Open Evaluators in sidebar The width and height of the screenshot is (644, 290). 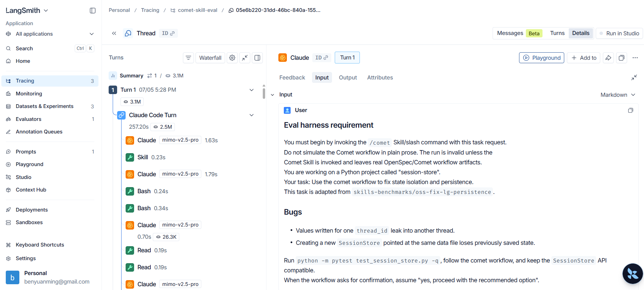click(50, 119)
